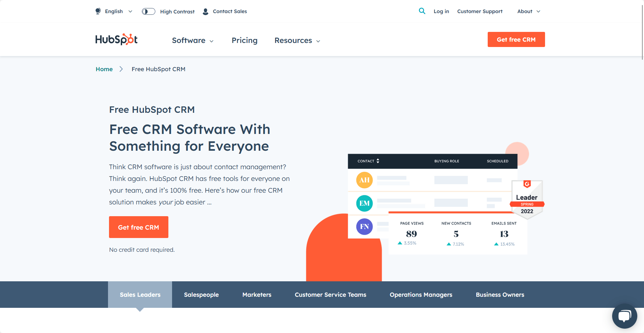Screen dimensions: 644x333
Task: Switch to the Salespeople tab
Action: tap(201, 294)
